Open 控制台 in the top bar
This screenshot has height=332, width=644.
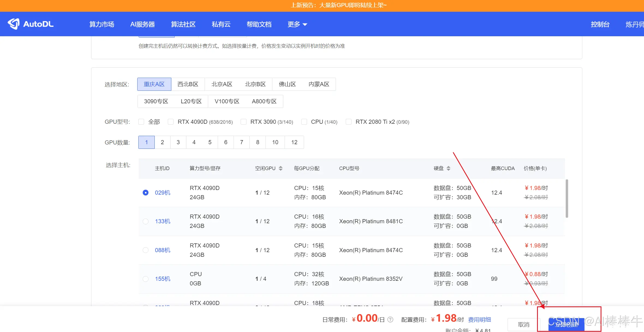tap(600, 24)
